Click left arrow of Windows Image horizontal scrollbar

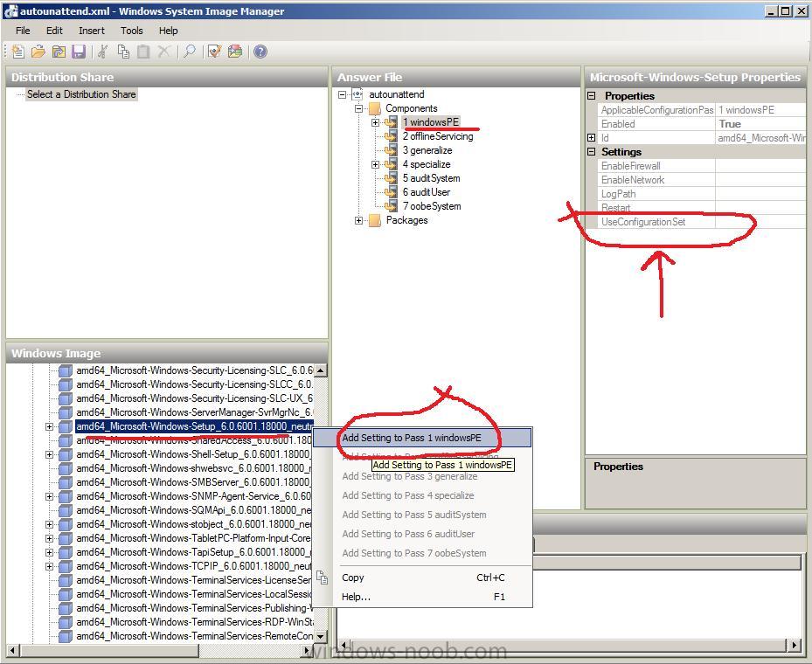13,649
